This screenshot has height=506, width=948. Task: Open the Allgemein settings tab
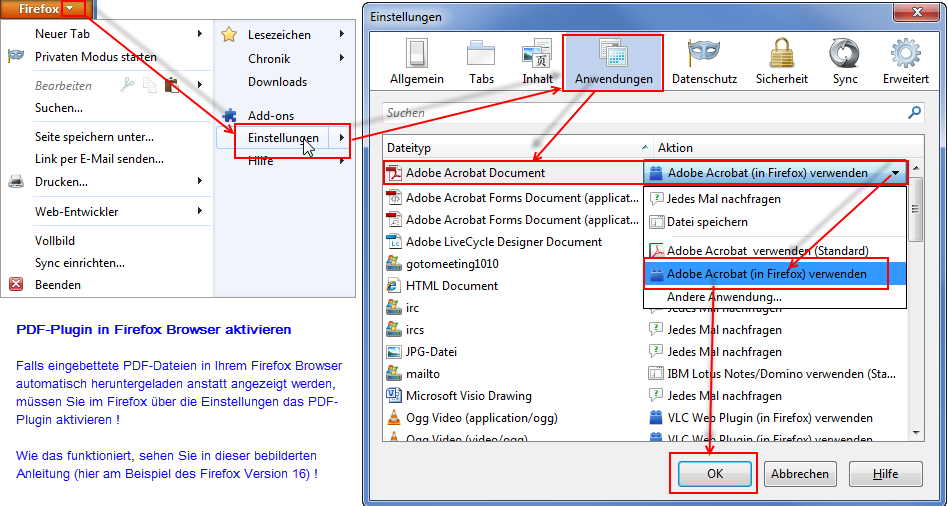click(417, 62)
